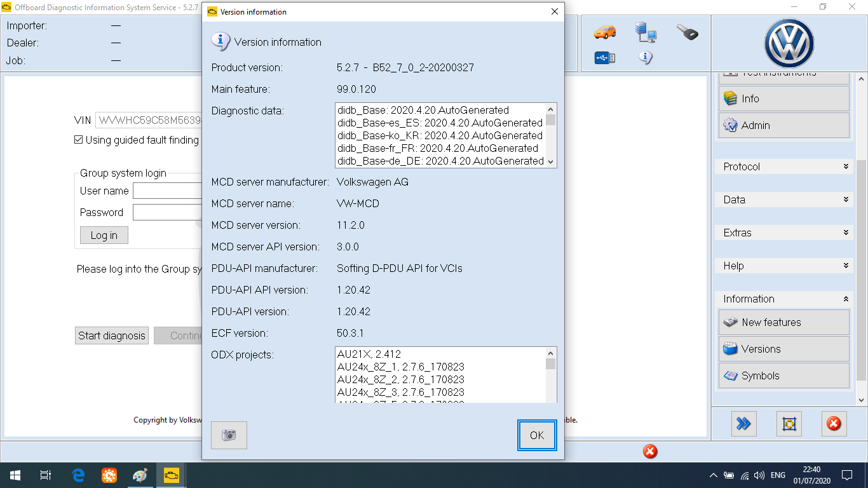
Task: Select didb_Base-es_ES entry in diagnostic data
Action: pos(440,123)
